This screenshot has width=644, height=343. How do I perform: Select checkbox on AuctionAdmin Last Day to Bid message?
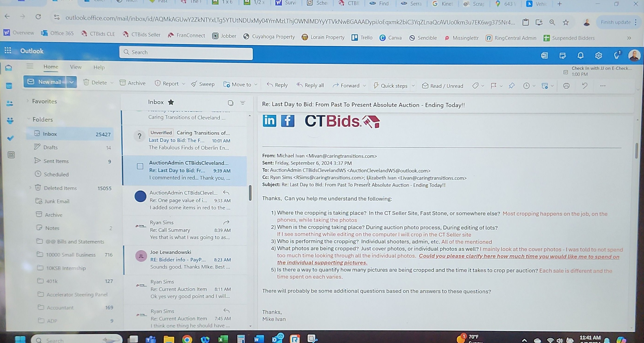coord(140,166)
